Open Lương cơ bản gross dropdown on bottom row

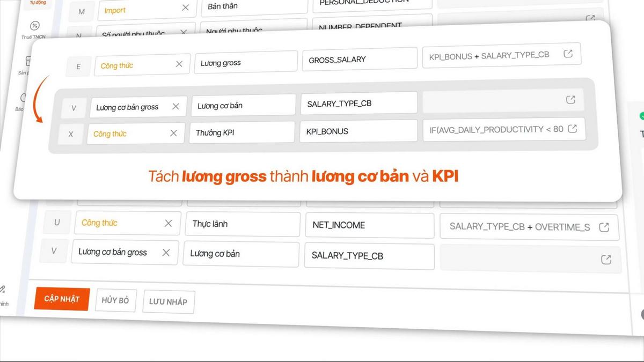click(x=125, y=252)
